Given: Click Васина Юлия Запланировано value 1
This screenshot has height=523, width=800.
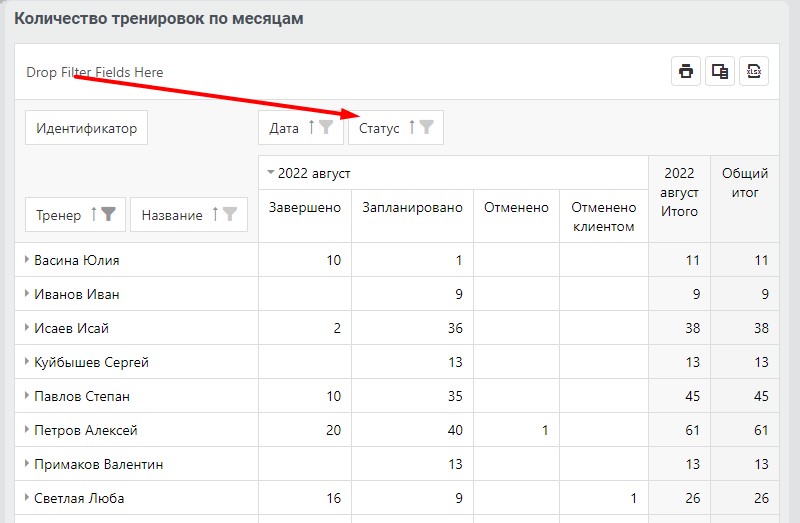Looking at the screenshot, I should 459,260.
